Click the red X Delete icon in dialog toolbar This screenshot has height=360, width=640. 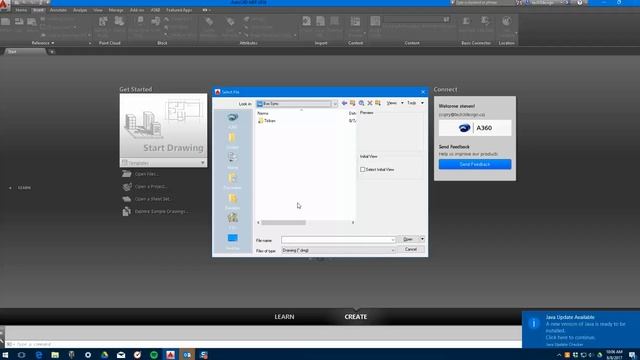370,103
